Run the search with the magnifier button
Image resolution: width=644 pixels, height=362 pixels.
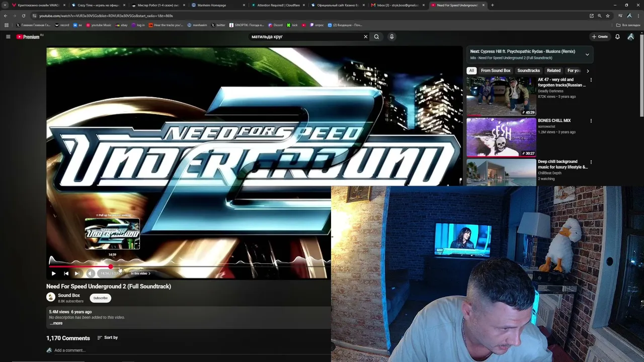376,37
